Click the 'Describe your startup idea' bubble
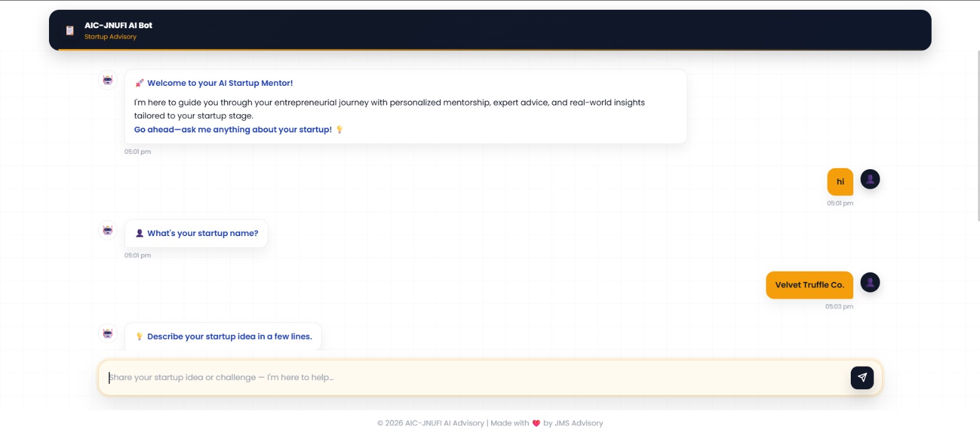 click(x=223, y=337)
